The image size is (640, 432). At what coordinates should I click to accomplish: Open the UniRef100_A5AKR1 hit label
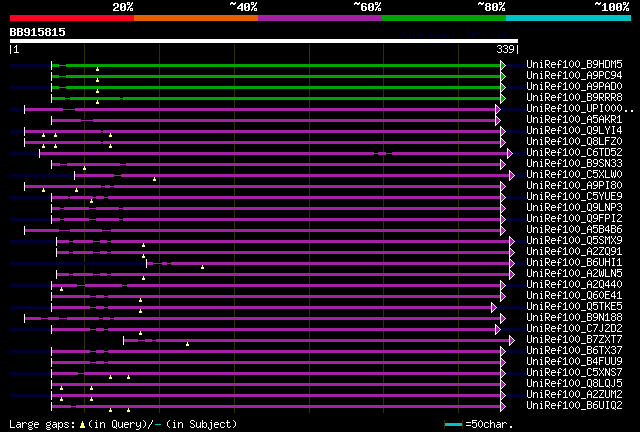(x=574, y=120)
